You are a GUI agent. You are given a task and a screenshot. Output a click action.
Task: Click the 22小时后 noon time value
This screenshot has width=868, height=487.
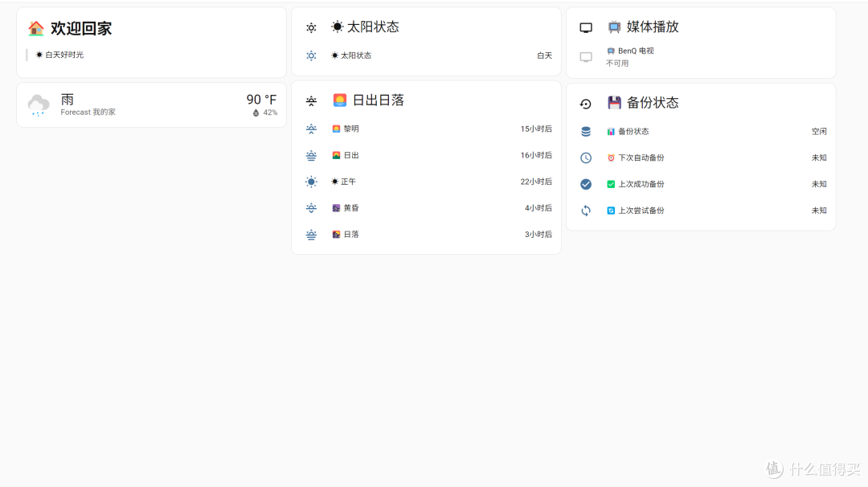pyautogui.click(x=536, y=182)
